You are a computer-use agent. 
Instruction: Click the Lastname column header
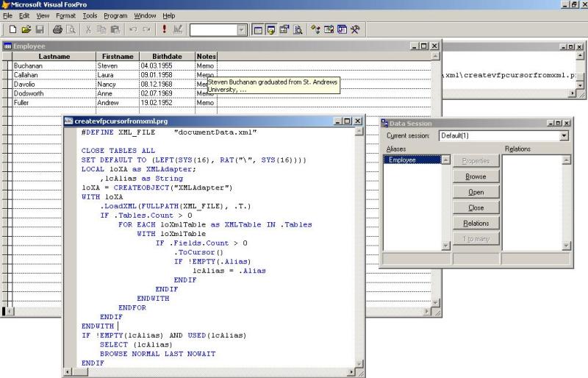pyautogui.click(x=54, y=57)
